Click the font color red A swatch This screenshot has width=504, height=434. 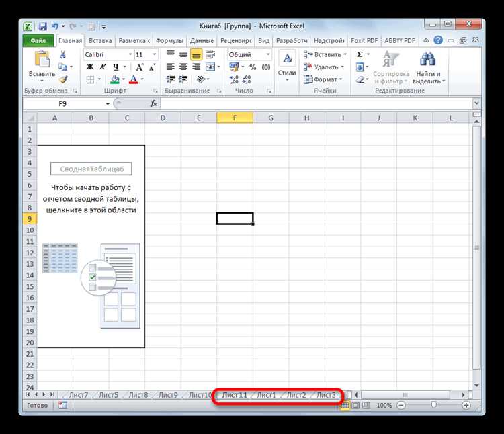(133, 79)
